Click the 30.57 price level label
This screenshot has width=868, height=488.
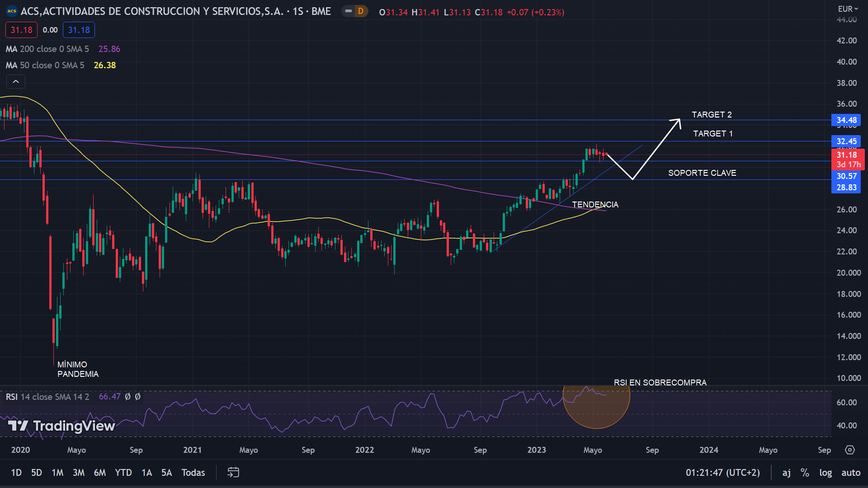coord(846,176)
